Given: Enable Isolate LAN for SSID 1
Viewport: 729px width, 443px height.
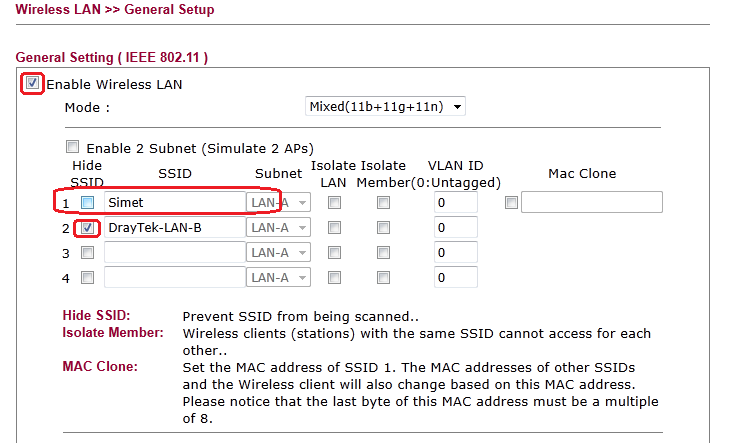Looking at the screenshot, I should point(335,203).
